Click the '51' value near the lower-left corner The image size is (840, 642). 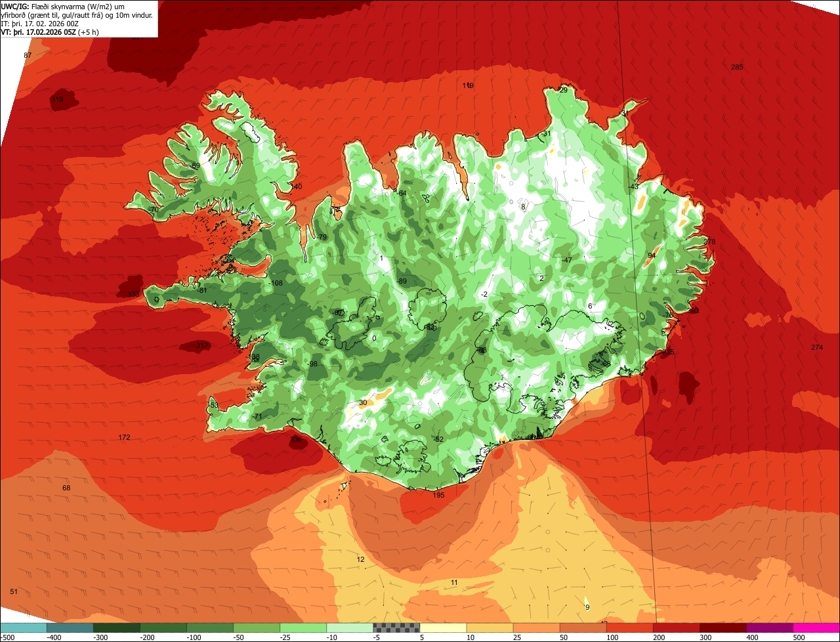pos(14,591)
